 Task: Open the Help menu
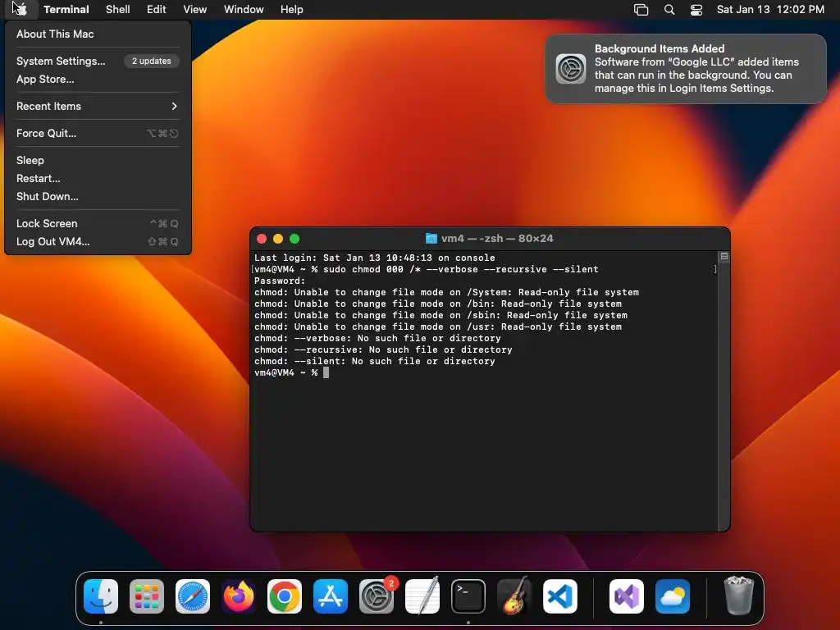pyautogui.click(x=292, y=10)
